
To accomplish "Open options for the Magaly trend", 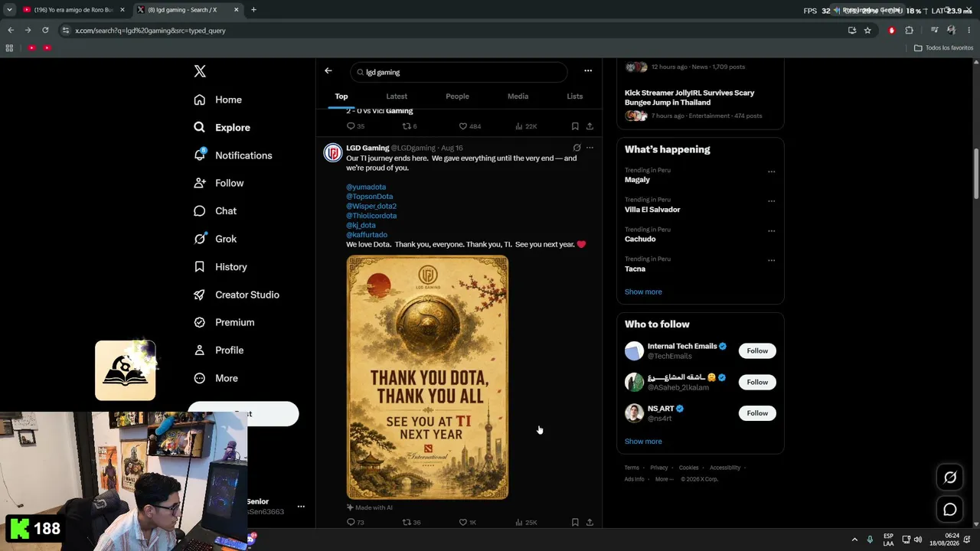I will coord(771,171).
